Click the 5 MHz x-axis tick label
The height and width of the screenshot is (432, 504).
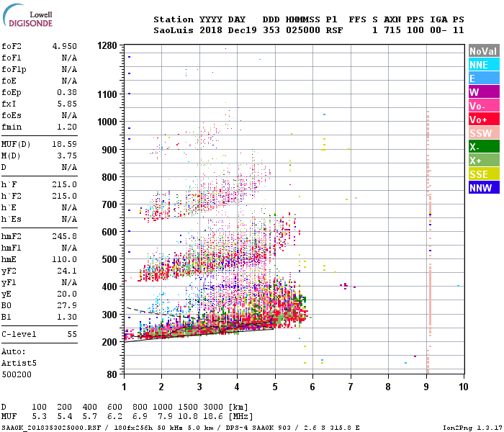(275, 387)
